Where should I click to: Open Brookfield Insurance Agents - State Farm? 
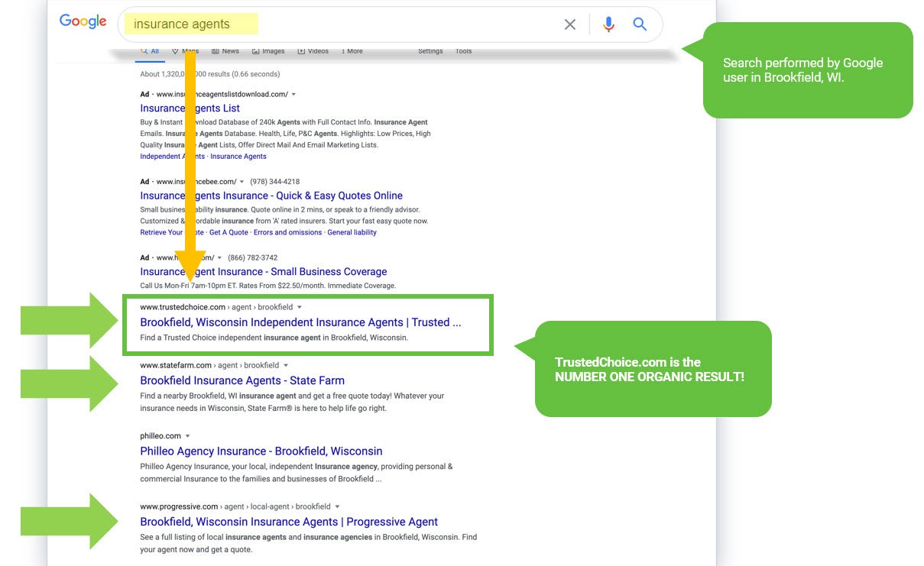coord(242,380)
